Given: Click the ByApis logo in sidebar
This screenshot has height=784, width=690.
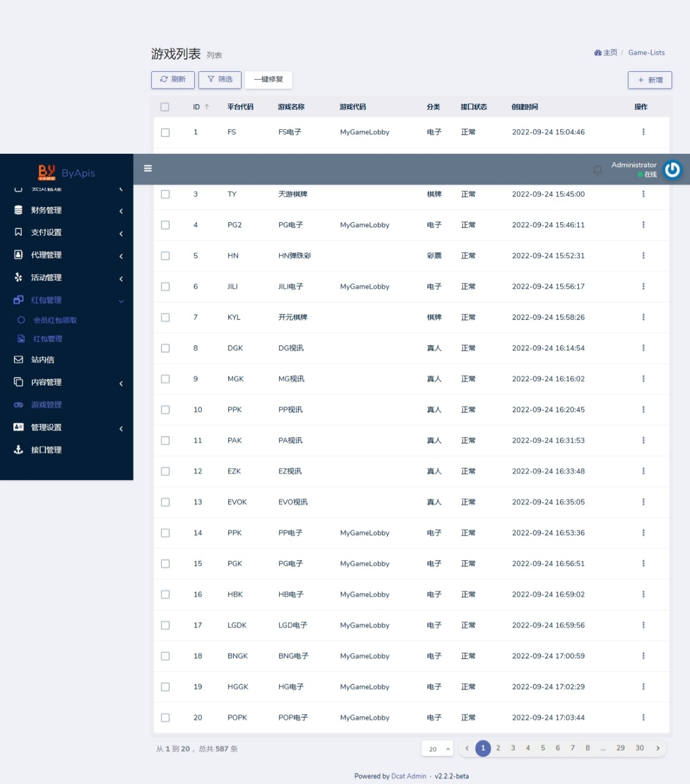Looking at the screenshot, I should pyautogui.click(x=67, y=173).
